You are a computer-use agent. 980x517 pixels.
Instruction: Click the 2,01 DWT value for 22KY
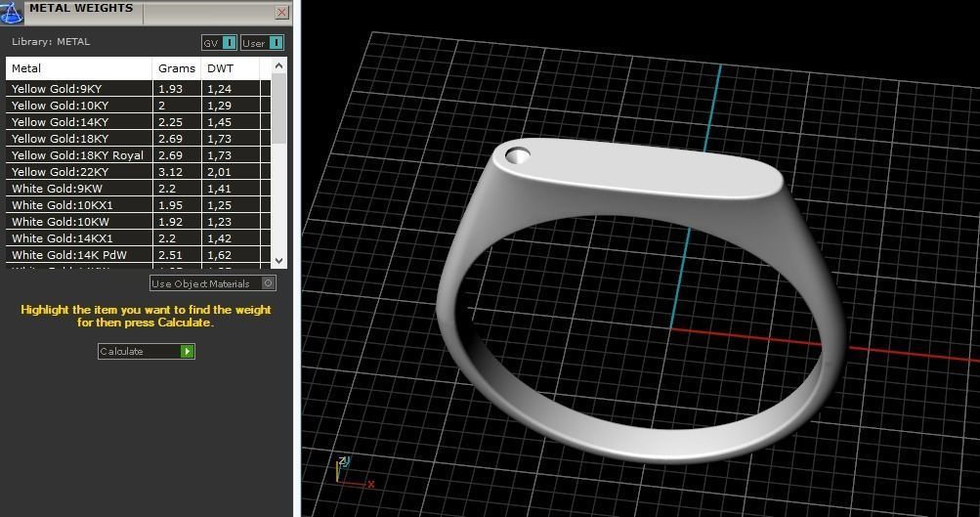[x=220, y=172]
